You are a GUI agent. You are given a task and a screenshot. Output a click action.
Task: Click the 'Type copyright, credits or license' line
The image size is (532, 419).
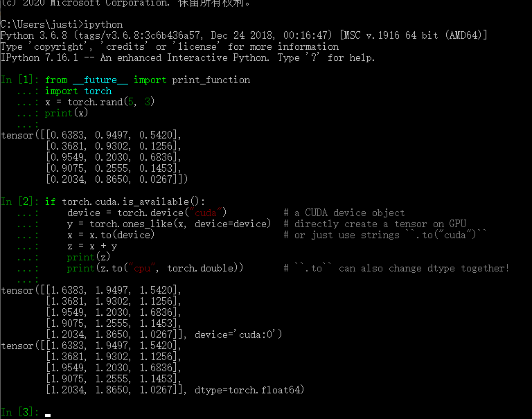click(170, 46)
